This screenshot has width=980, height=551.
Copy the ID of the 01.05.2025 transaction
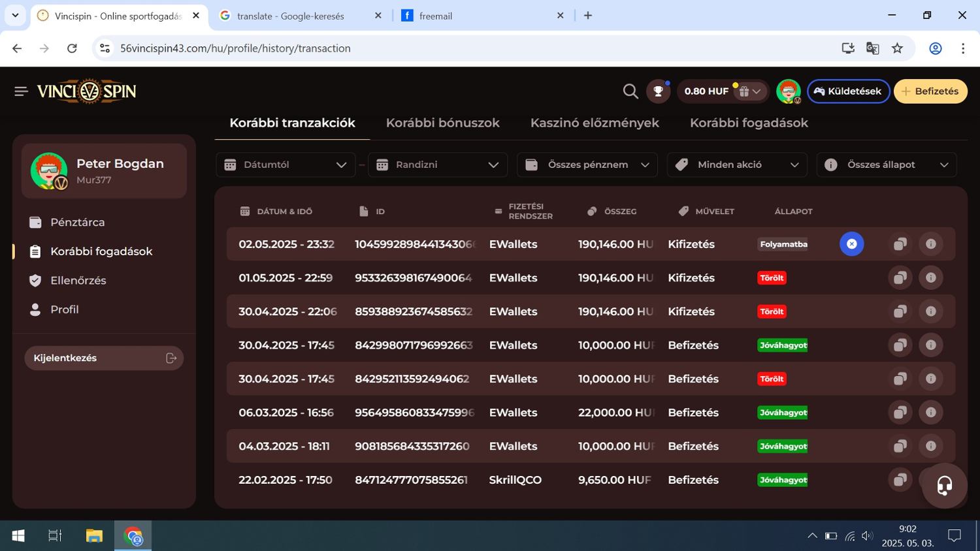click(x=900, y=278)
